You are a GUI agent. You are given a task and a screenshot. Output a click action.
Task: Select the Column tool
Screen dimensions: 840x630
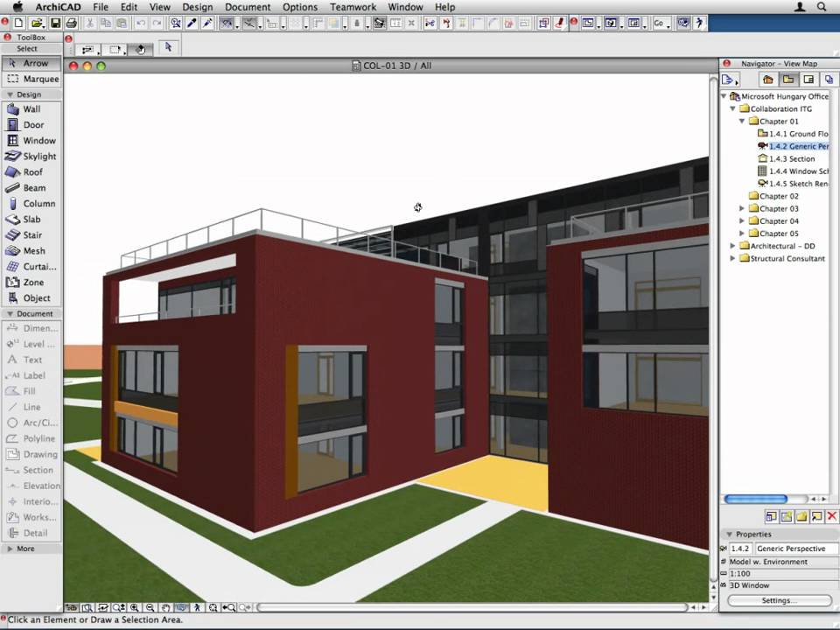[31, 204]
